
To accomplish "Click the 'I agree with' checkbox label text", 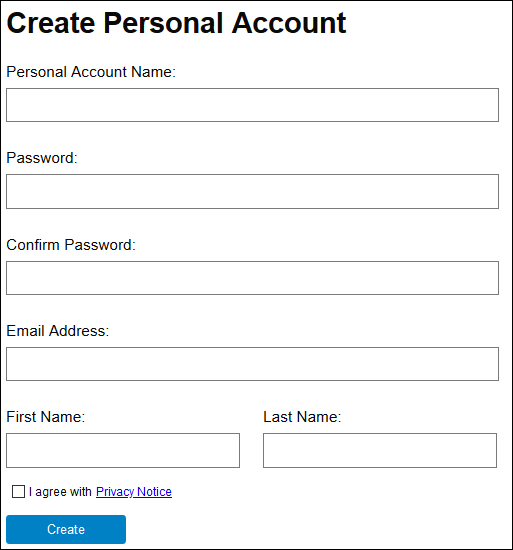I will (x=60, y=492).
